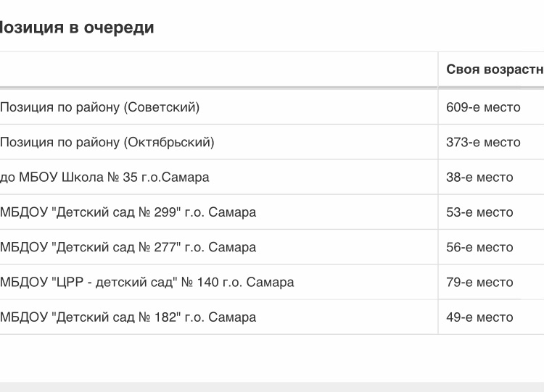The image size is (544, 392).
Task: Click the "38-е место" cell
Action: tap(479, 177)
